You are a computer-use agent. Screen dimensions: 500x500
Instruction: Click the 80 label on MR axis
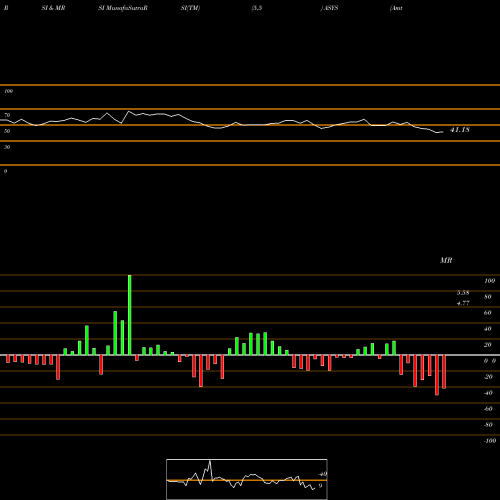[487, 297]
